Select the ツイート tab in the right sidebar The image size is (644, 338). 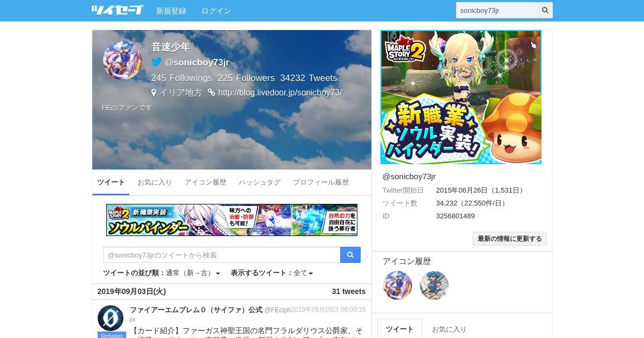[400, 329]
